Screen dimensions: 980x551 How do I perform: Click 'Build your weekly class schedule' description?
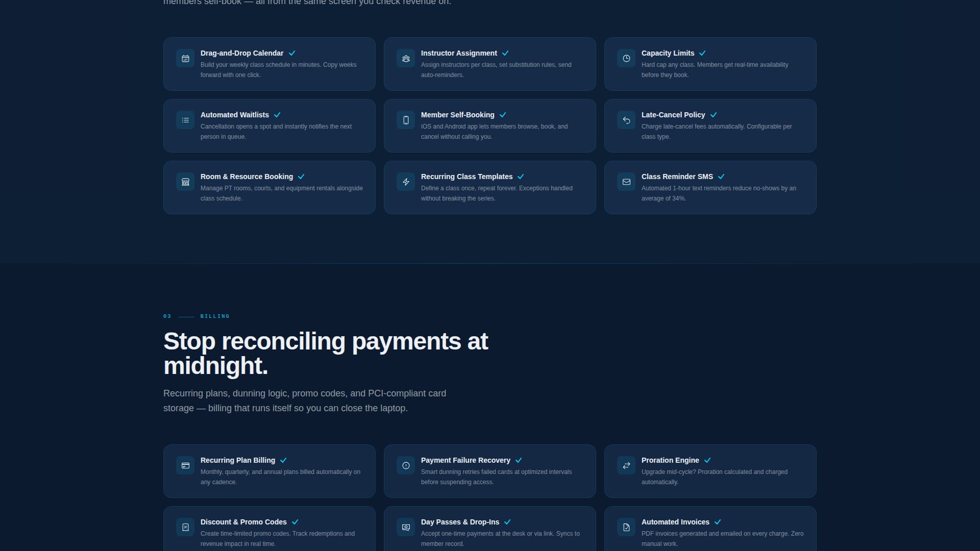click(x=278, y=70)
